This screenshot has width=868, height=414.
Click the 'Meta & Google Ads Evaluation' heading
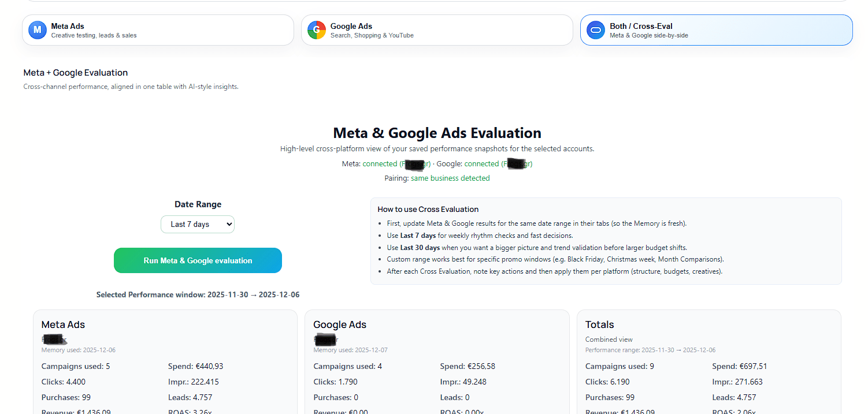coord(437,133)
